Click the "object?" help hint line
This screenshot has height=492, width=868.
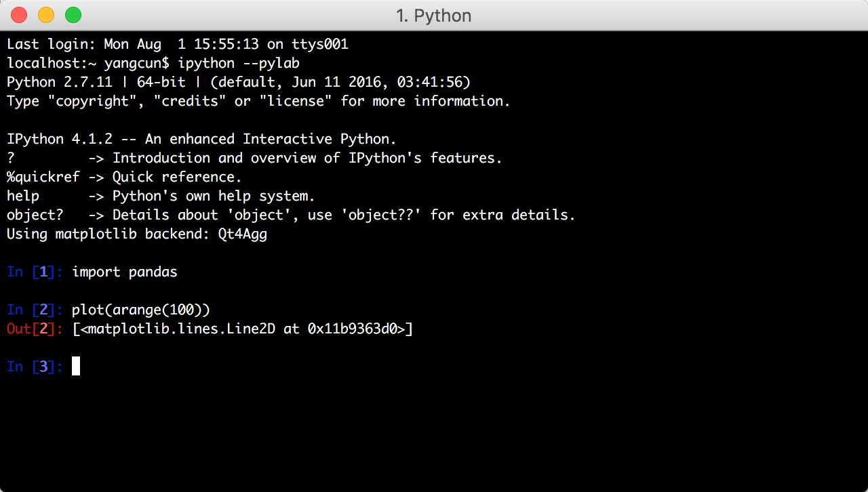point(291,215)
